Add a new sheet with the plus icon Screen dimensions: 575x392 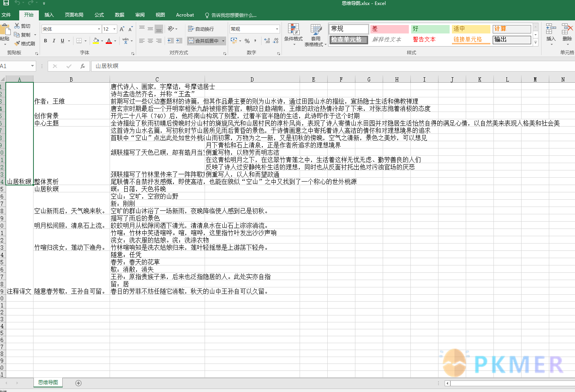[78, 383]
